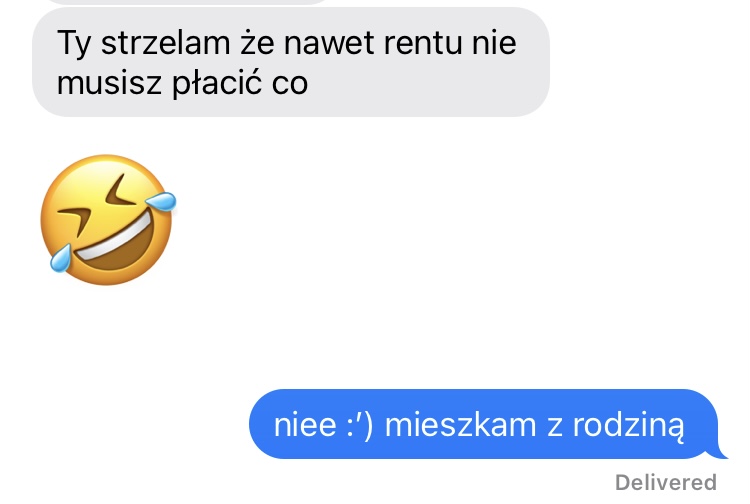The image size is (750, 504).
Task: Tap the left blue tear on emoji
Action: click(61, 259)
